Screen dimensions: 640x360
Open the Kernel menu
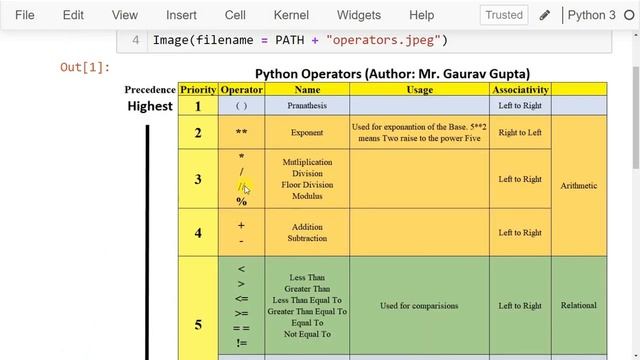(291, 15)
